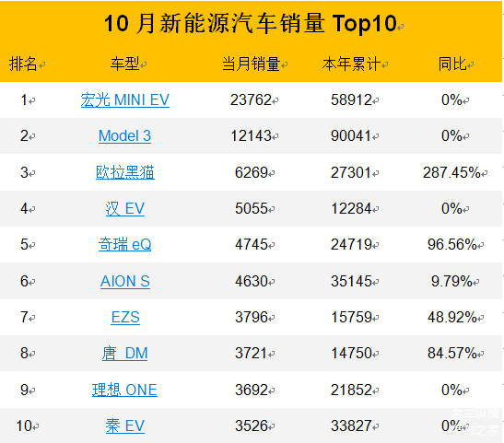Select the 96.56% year-over-year cell

(x=451, y=245)
